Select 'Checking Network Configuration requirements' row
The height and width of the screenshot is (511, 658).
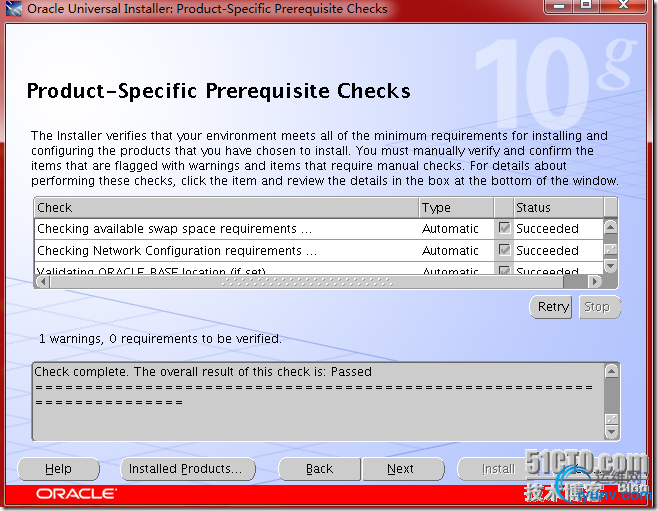(x=319, y=250)
